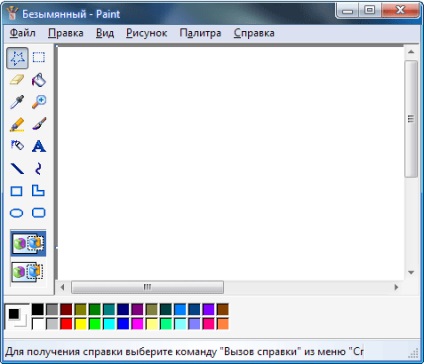Click the Paint icon in title bar

click(x=13, y=13)
